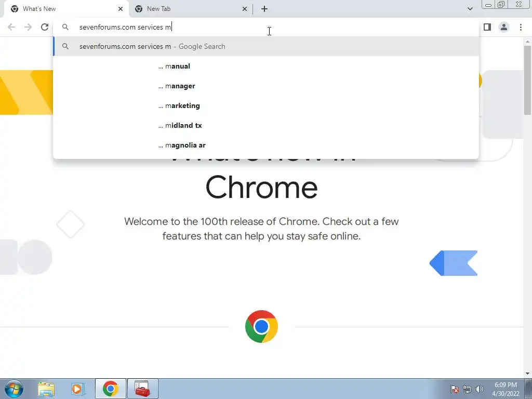The height and width of the screenshot is (399, 532).
Task: Click the network tray icon
Action: pos(467,389)
